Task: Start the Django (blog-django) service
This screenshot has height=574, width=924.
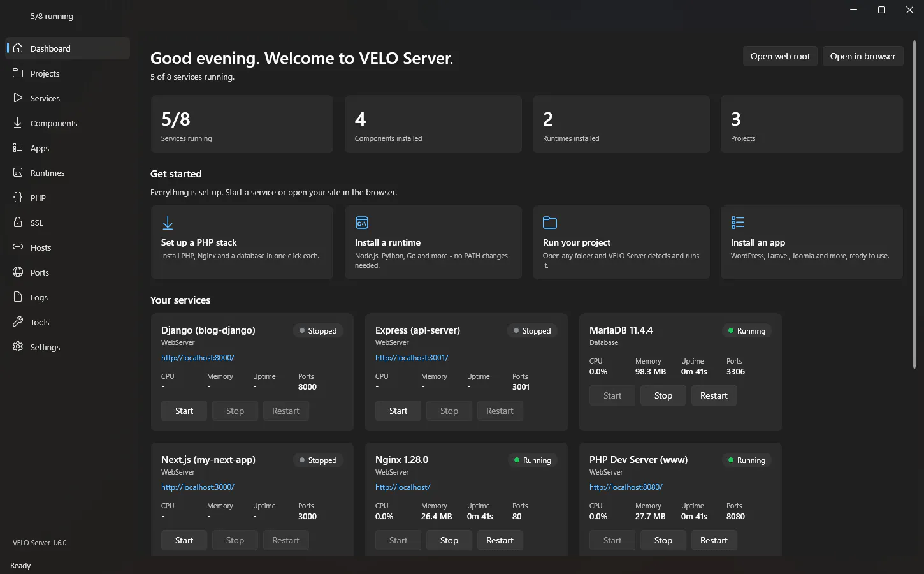Action: click(184, 411)
